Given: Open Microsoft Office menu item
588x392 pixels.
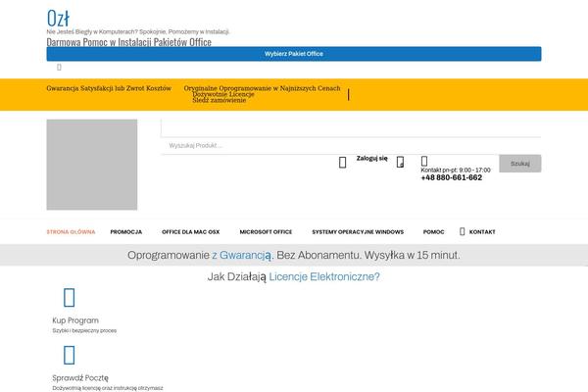Looking at the screenshot, I should tap(266, 232).
